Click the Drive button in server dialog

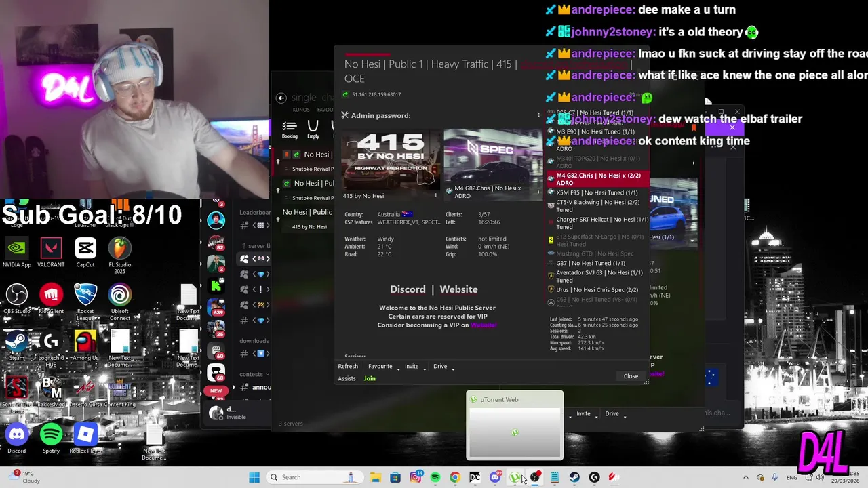pyautogui.click(x=440, y=367)
